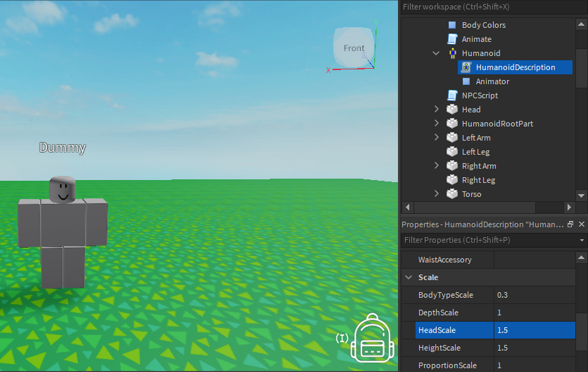The height and width of the screenshot is (372, 588).
Task: Click the Animate script icon
Action: click(452, 39)
